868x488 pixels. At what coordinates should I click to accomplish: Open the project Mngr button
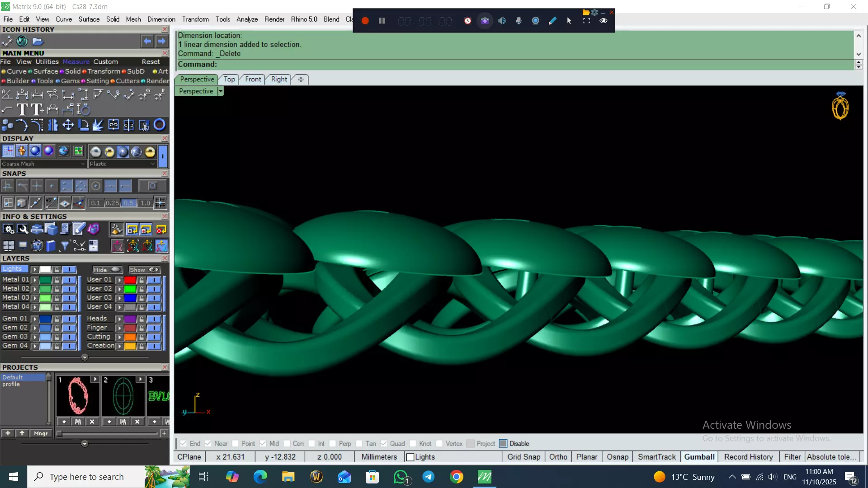click(41, 433)
